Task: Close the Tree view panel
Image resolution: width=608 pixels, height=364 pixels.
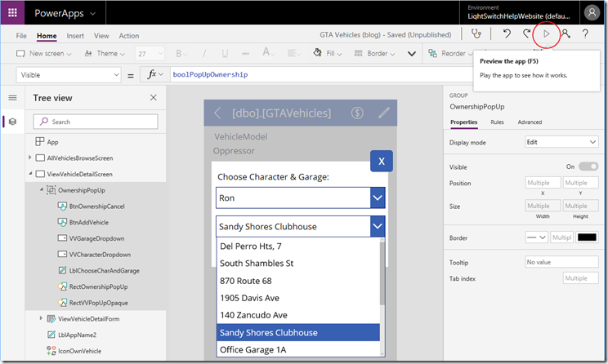Action: pos(154,98)
